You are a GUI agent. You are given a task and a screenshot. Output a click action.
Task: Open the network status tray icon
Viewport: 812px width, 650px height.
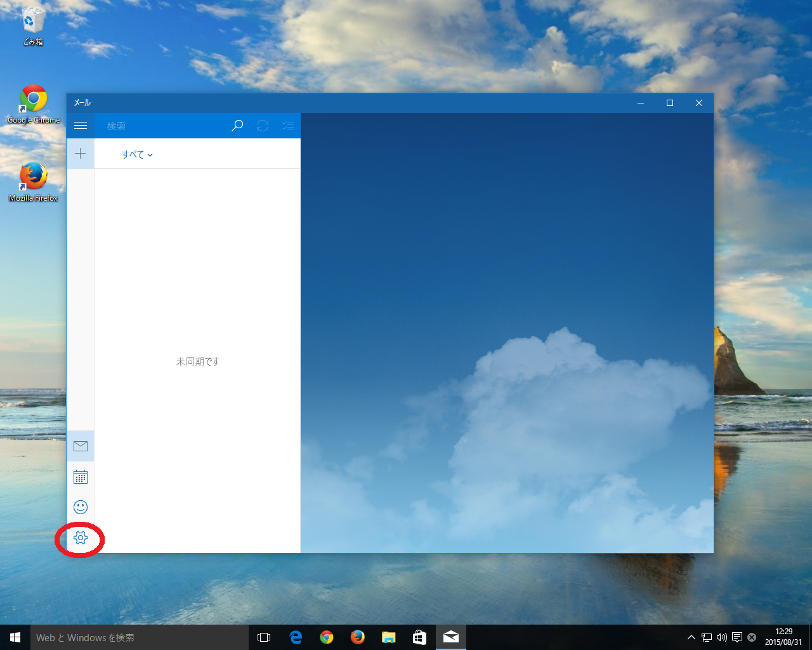(x=706, y=637)
